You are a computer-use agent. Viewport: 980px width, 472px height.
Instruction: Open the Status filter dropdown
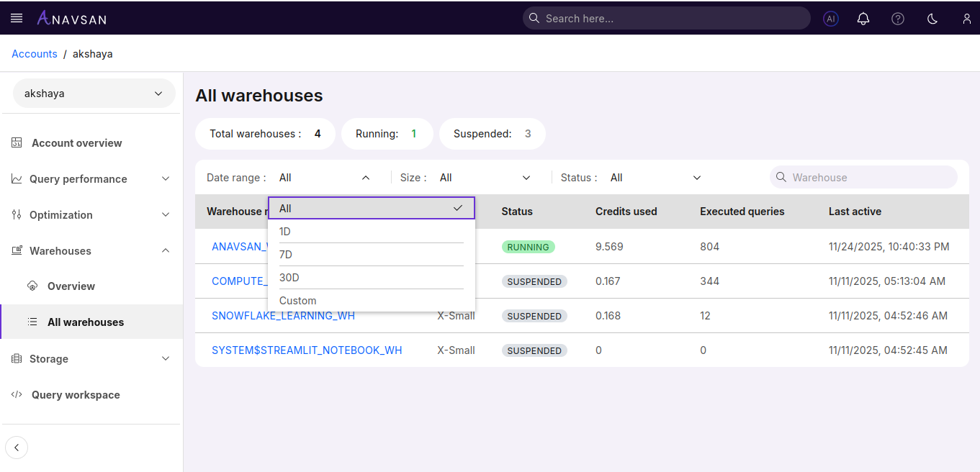pos(655,178)
